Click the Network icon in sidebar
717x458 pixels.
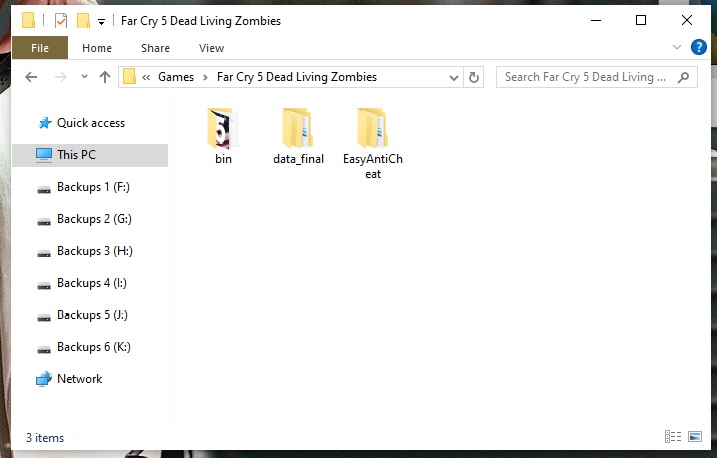pos(44,379)
